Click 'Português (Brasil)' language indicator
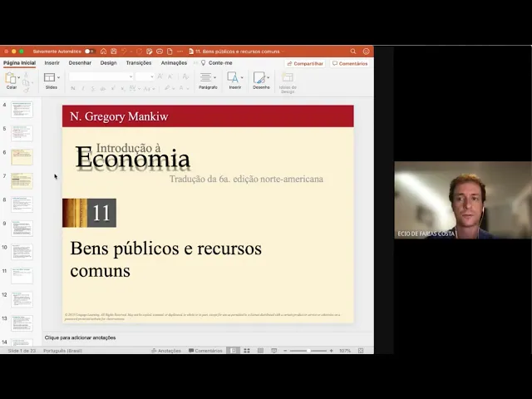532x399 pixels. point(63,351)
